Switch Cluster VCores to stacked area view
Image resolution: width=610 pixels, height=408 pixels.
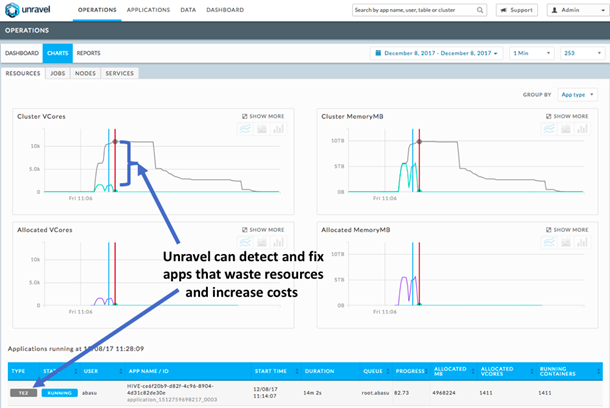pyautogui.click(x=262, y=129)
